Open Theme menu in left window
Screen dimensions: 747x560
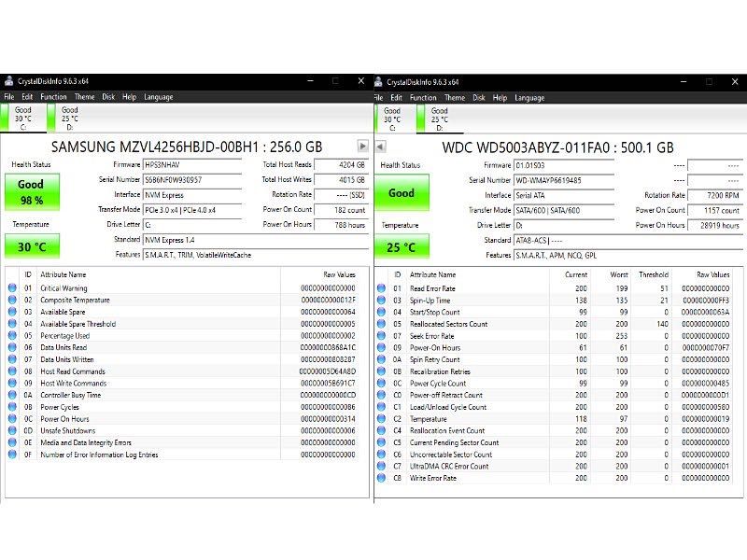click(x=84, y=97)
